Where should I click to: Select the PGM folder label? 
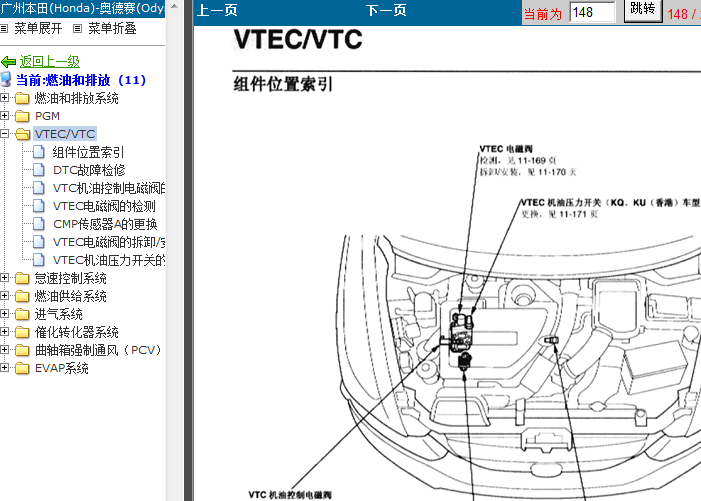click(x=47, y=116)
